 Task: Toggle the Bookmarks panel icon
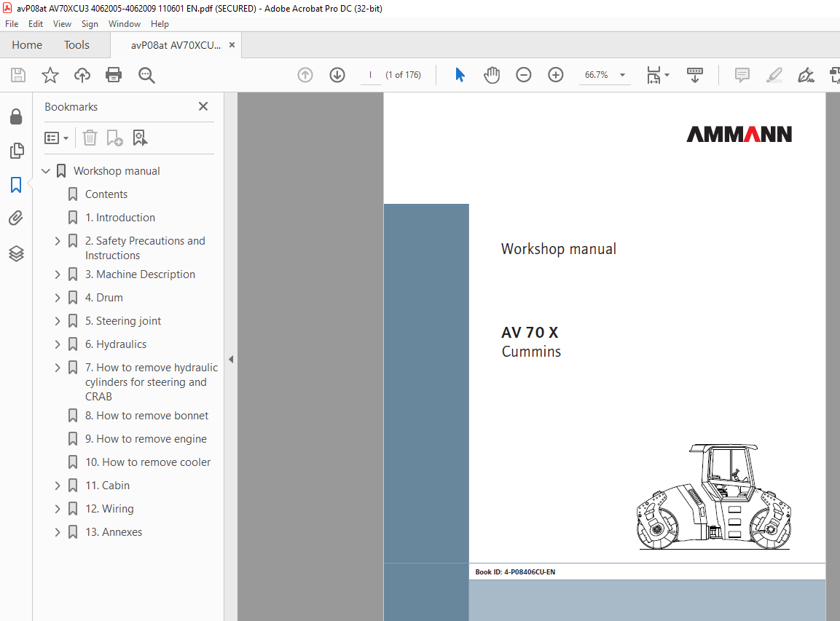pos(16,185)
